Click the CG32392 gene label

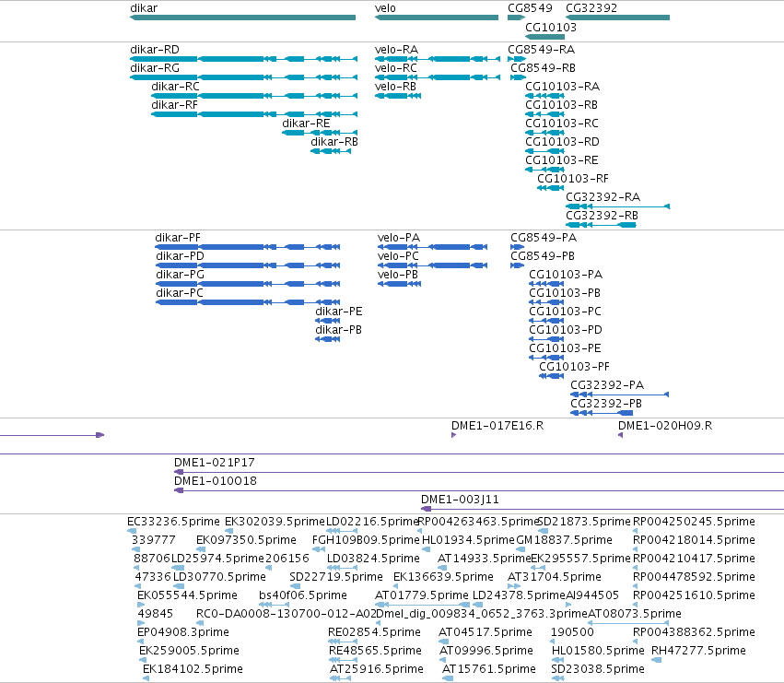pyautogui.click(x=591, y=8)
